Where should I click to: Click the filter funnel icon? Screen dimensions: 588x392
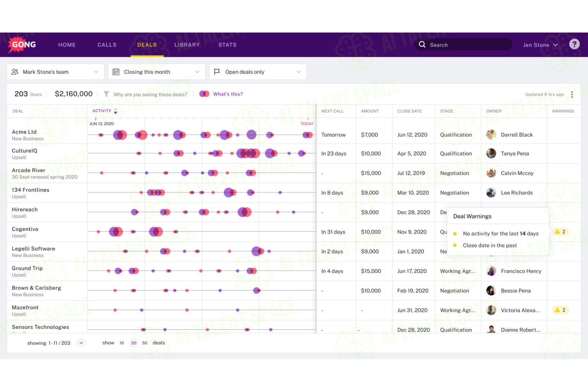[x=106, y=94]
